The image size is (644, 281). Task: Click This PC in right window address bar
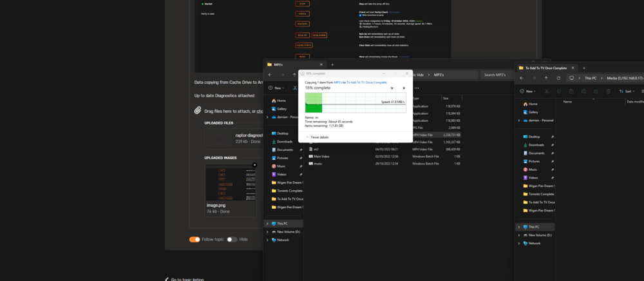pyautogui.click(x=591, y=78)
